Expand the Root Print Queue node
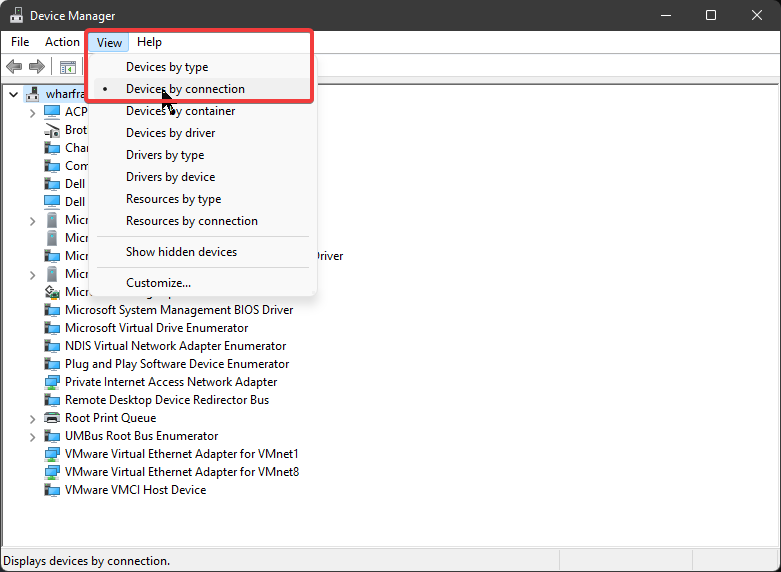Screen dimensions: 781x572 coord(32,419)
